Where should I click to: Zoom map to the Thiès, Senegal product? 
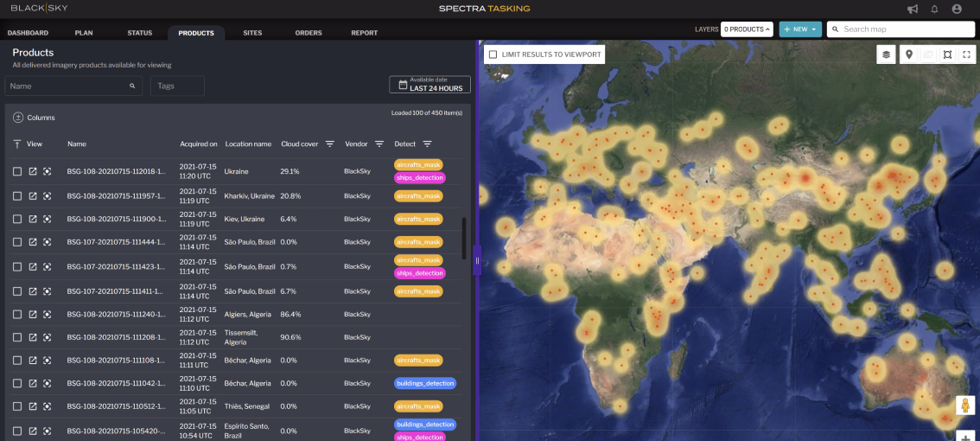tap(47, 406)
